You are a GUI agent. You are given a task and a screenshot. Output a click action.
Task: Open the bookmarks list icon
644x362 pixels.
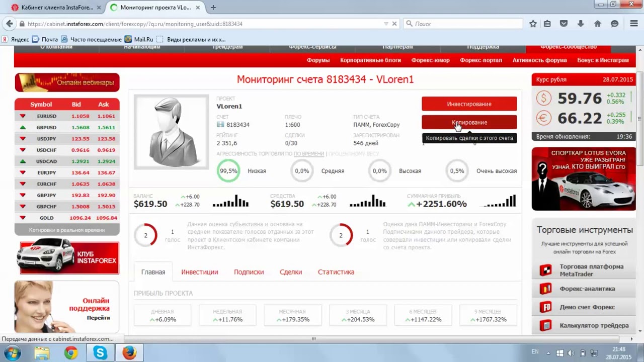[547, 24]
